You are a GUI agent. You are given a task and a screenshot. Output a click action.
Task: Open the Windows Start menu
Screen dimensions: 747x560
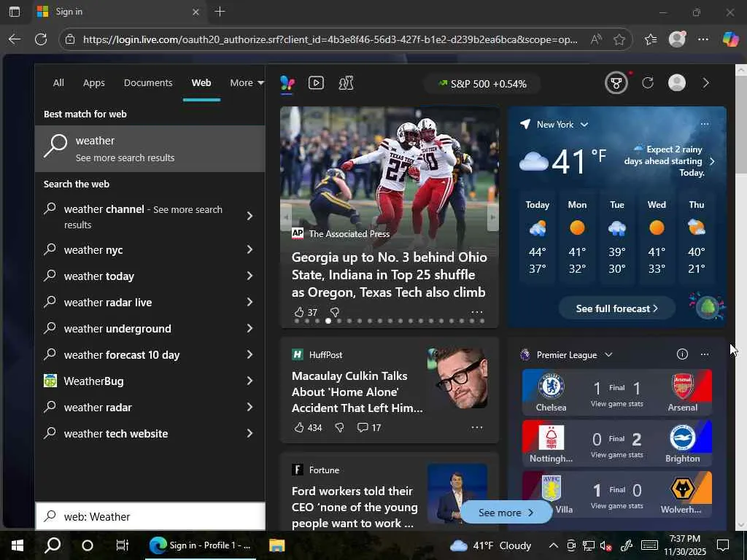(18, 545)
